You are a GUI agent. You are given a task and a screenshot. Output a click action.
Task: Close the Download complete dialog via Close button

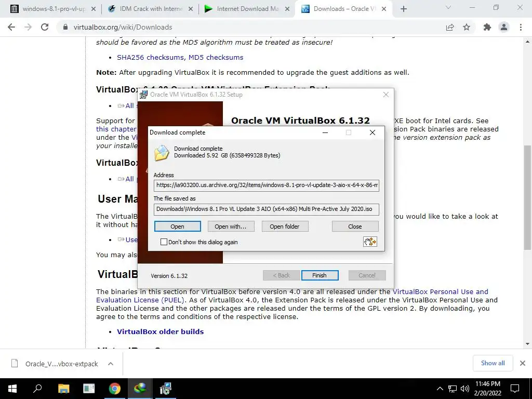pos(355,227)
